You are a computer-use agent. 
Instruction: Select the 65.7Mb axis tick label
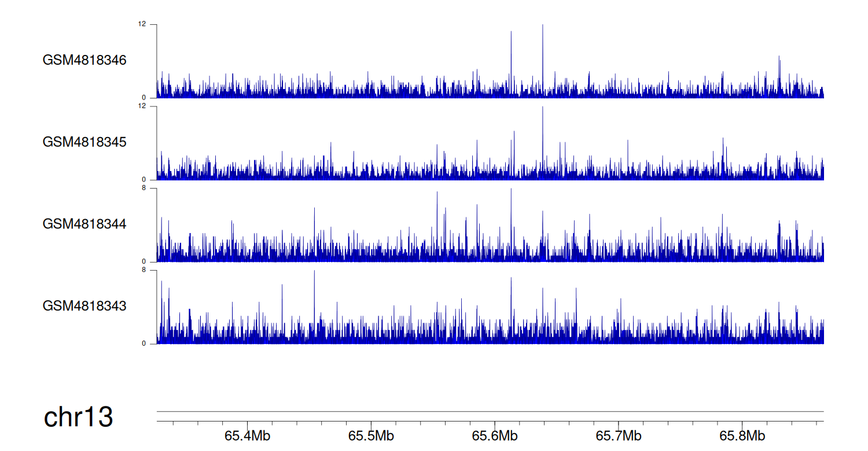coord(619,436)
